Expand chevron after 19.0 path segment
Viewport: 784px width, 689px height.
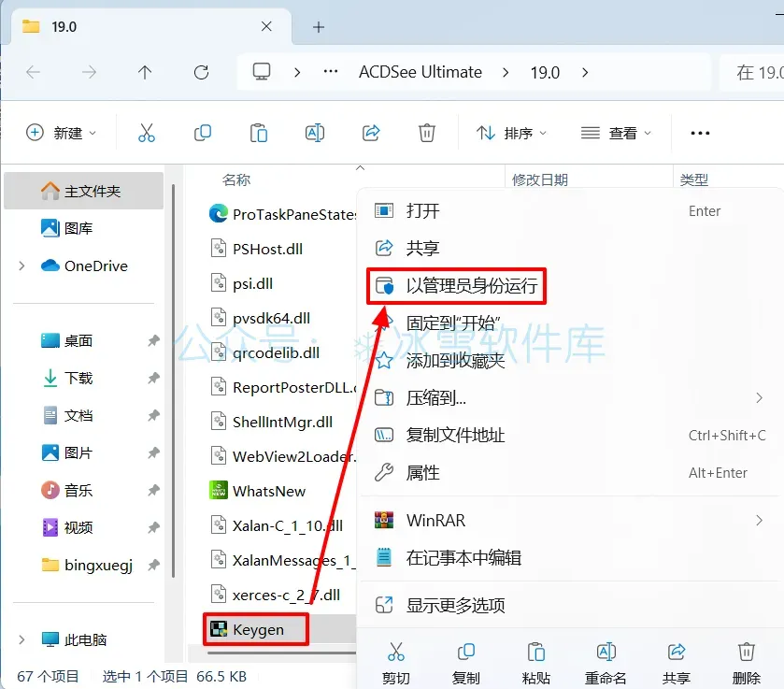coord(585,73)
